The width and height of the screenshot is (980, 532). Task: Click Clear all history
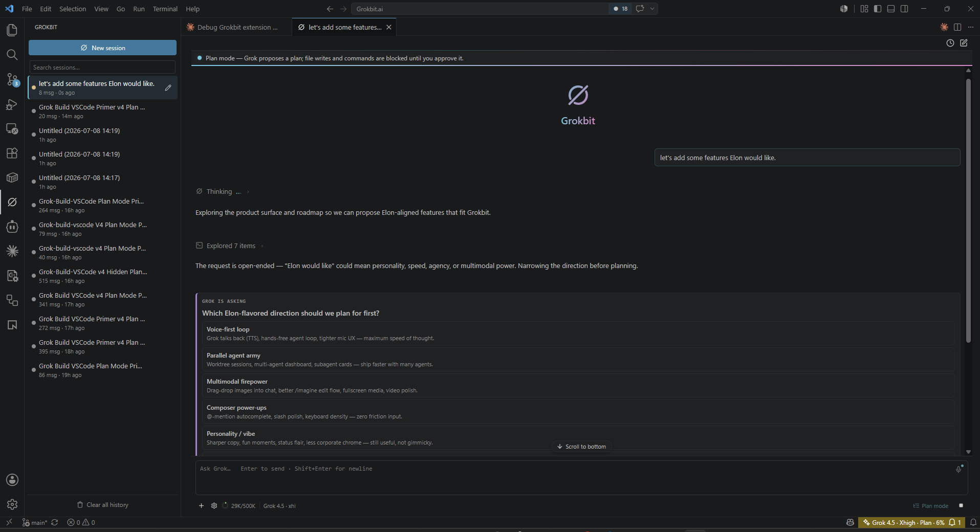(102, 505)
